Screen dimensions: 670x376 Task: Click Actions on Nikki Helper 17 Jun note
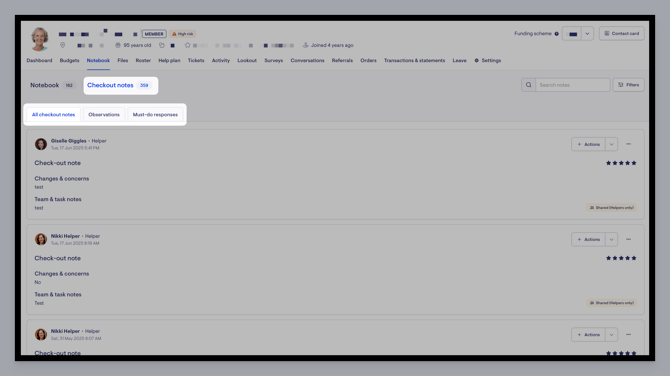(x=588, y=239)
